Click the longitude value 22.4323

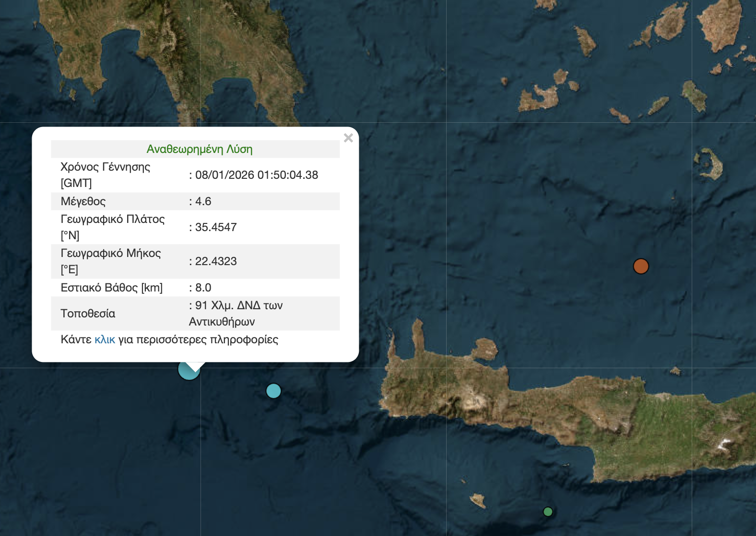point(216,261)
